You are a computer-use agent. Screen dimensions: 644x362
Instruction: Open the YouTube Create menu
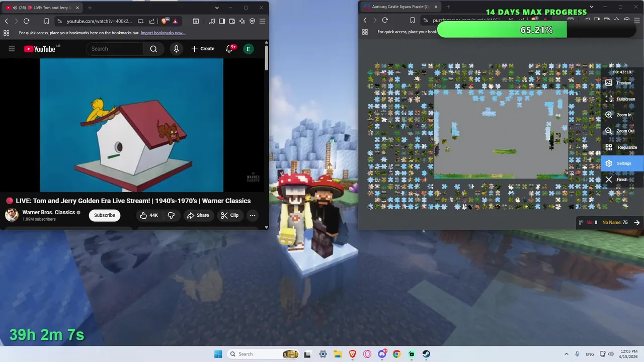click(x=203, y=49)
